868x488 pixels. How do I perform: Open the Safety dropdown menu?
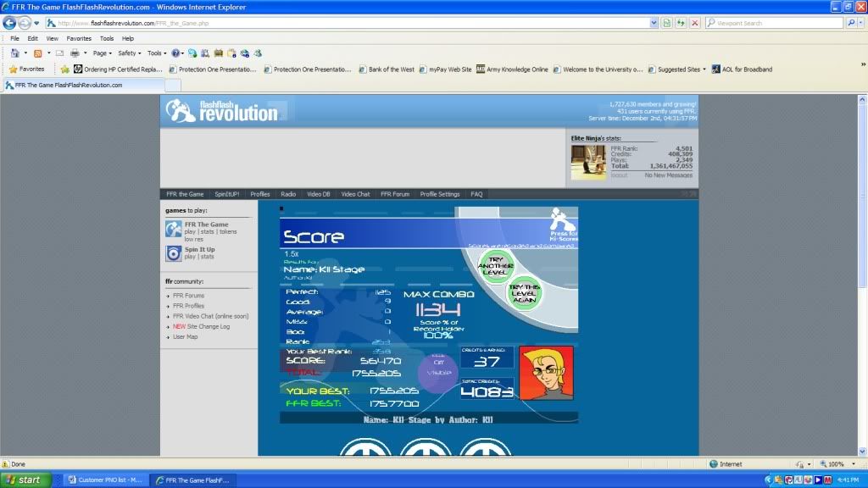[x=129, y=53]
